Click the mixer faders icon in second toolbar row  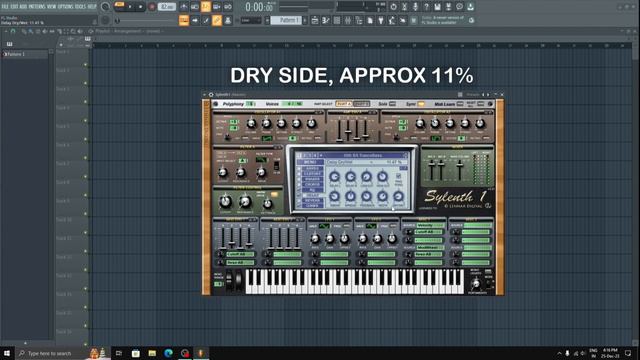(348, 20)
